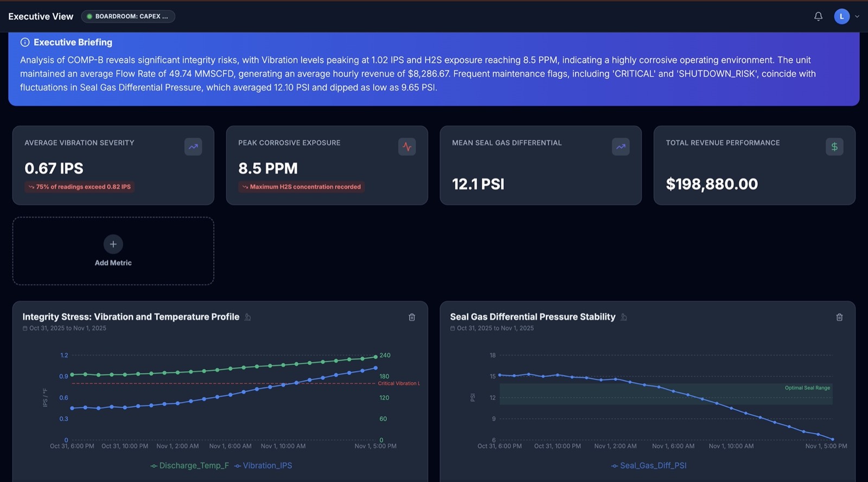Viewport: 868px width, 482px height.
Task: Expand the account menu chevron
Action: point(857,16)
